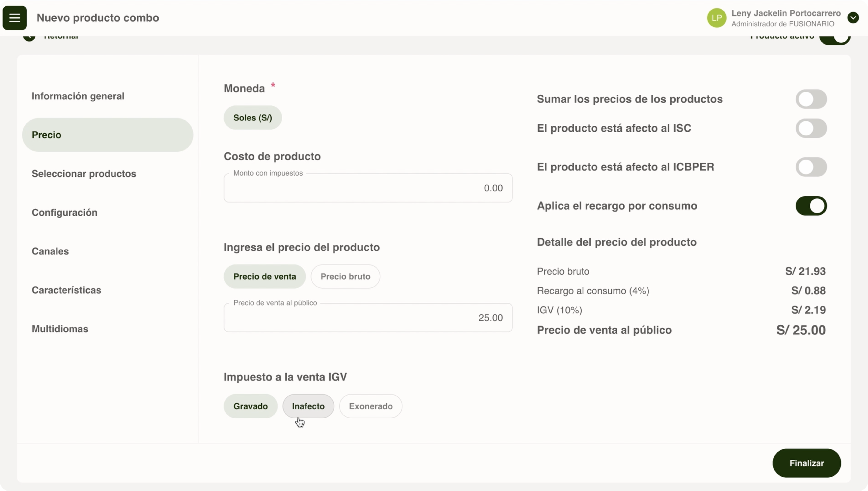This screenshot has width=868, height=491.
Task: Click the LP user avatar
Action: pyautogui.click(x=716, y=18)
